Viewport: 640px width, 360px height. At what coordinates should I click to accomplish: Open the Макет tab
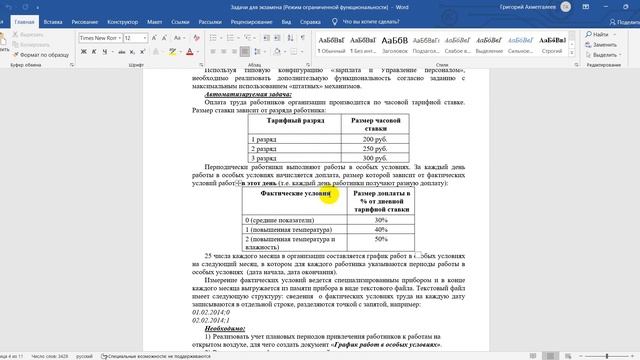tap(155, 22)
